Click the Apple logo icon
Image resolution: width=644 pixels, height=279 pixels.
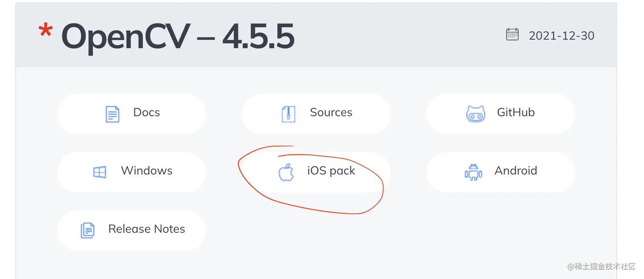pos(286,172)
